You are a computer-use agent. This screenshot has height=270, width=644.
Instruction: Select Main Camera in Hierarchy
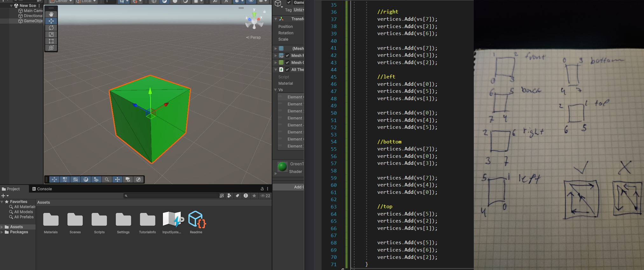pyautogui.click(x=31, y=11)
